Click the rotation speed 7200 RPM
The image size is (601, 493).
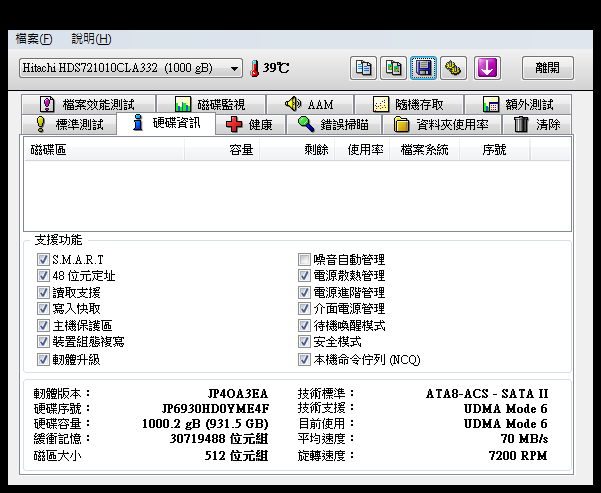click(518, 455)
